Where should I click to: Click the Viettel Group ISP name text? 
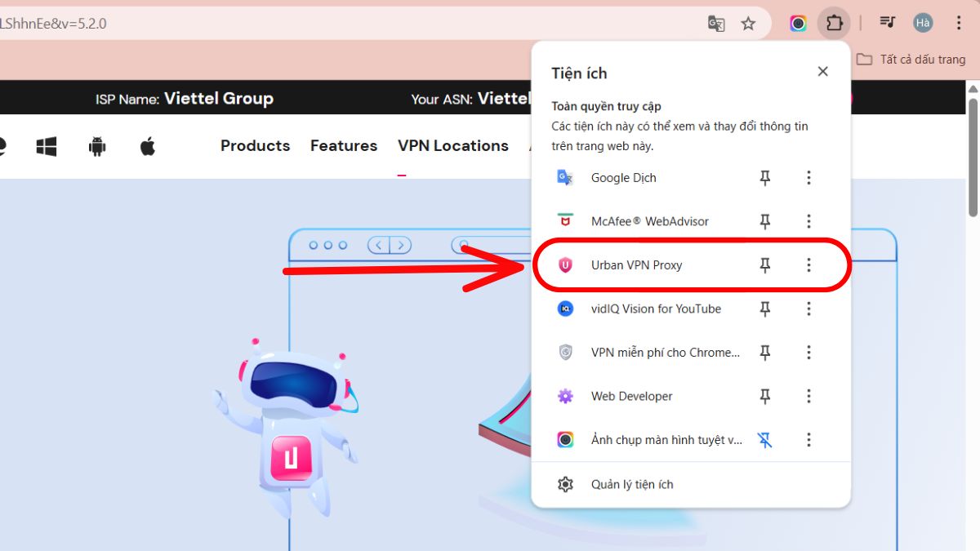219,99
